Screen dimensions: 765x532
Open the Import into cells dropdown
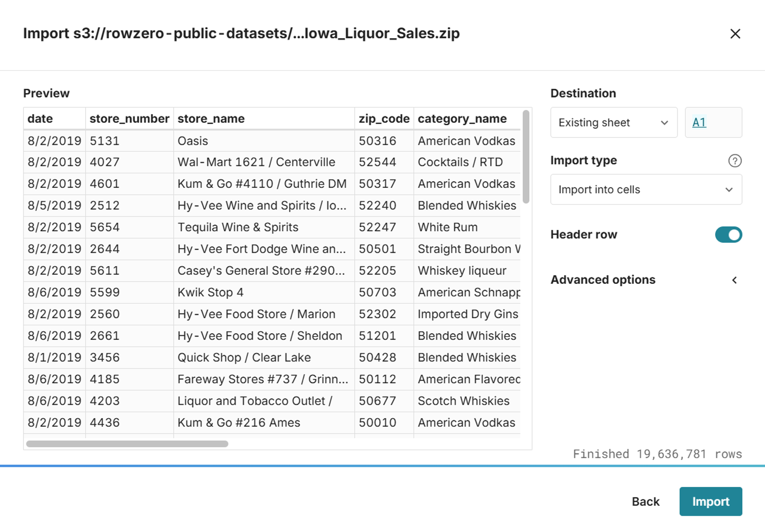pyautogui.click(x=646, y=189)
